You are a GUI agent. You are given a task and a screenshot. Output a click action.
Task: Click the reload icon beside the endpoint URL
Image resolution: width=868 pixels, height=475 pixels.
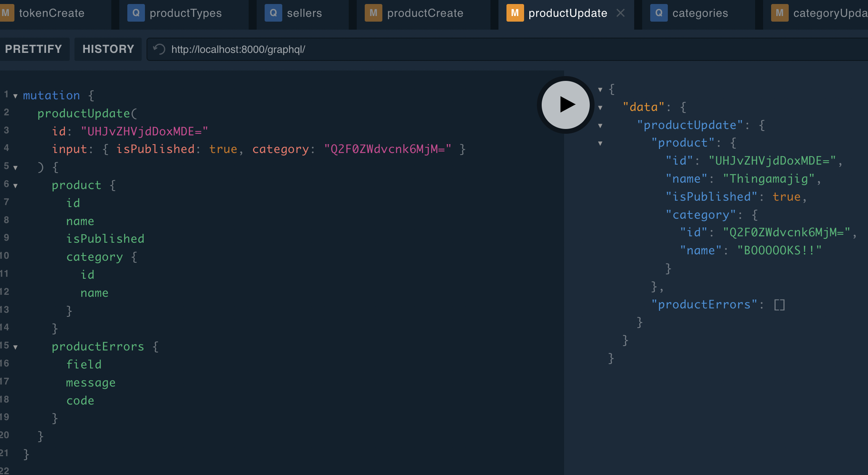click(159, 49)
